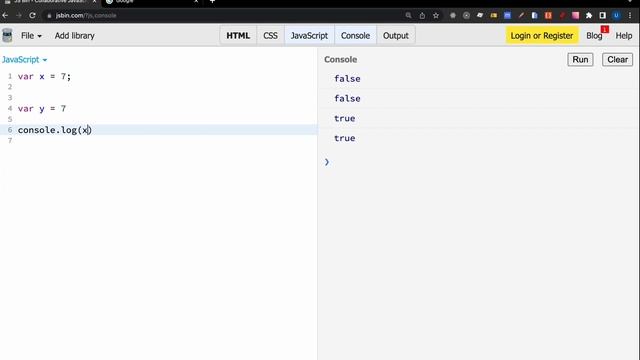Click the JS Bin logo icon

[7, 36]
